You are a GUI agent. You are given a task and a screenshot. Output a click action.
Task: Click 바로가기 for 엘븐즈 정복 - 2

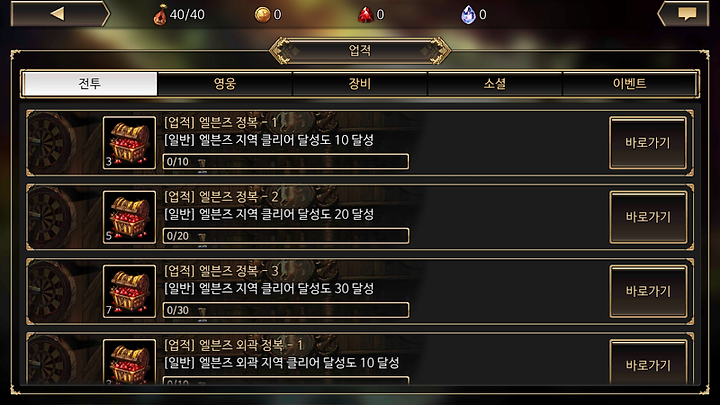click(x=648, y=217)
